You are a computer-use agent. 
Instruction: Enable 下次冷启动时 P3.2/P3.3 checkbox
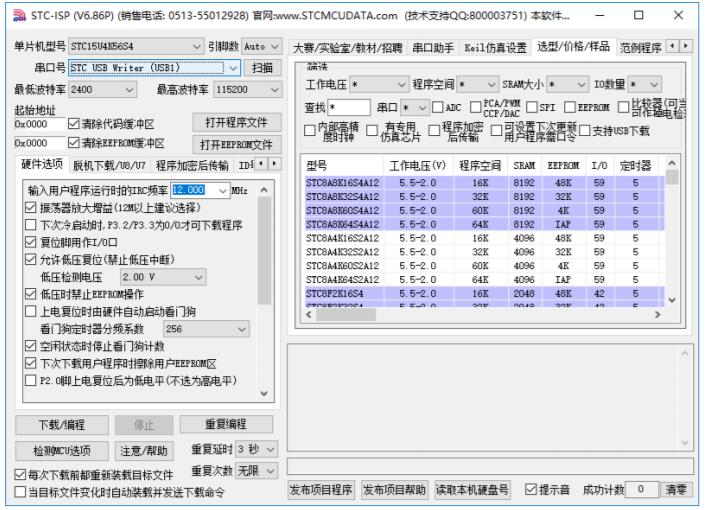30,225
